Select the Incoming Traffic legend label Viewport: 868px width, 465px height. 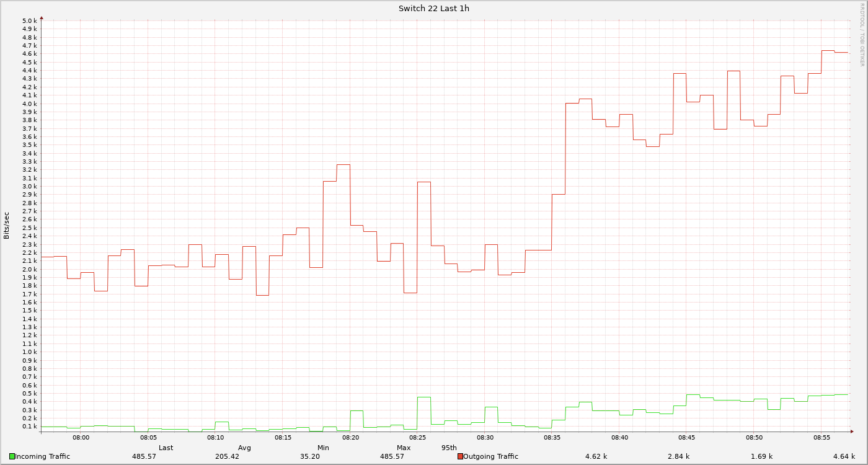pyautogui.click(x=42, y=457)
